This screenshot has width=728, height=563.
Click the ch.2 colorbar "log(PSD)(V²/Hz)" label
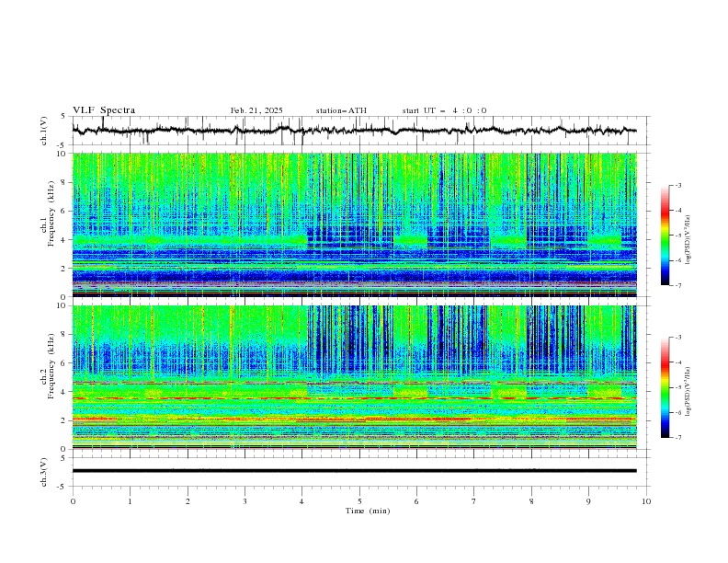point(688,392)
